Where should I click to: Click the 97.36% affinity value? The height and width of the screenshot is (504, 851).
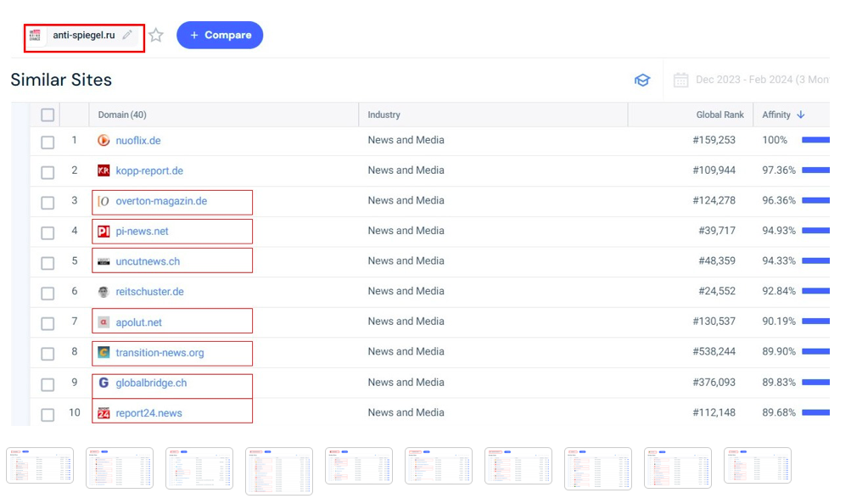tap(779, 171)
